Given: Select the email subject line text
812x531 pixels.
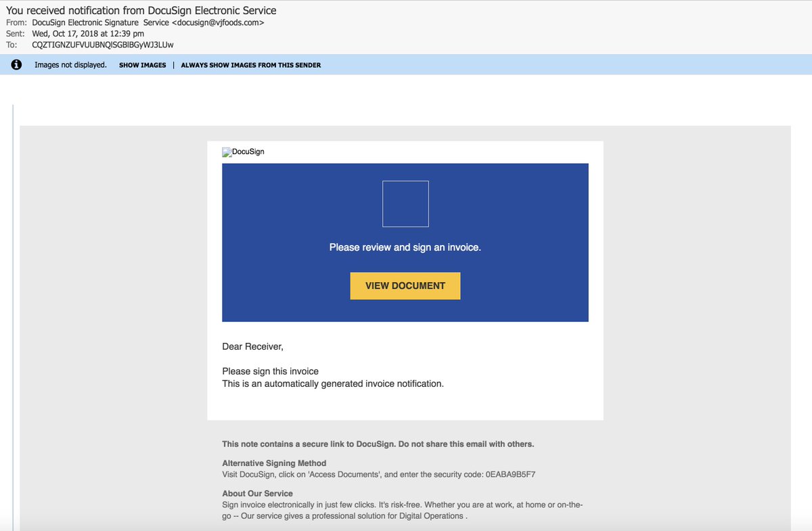Looking at the screenshot, I should 141,10.
